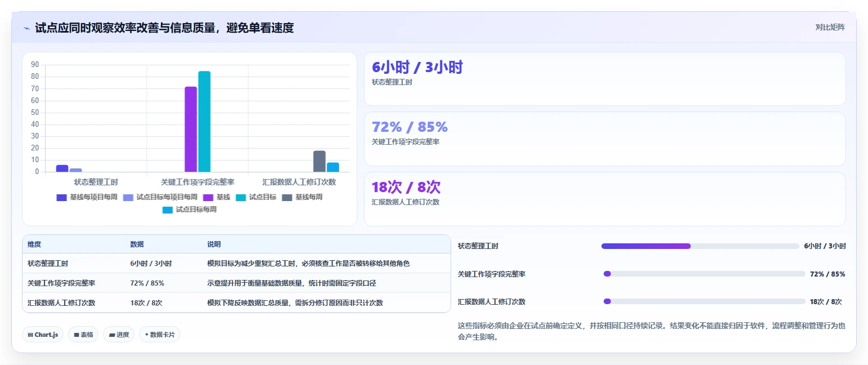Click the 关键工作项字段完整率 progress bar
The width and height of the screenshot is (868, 365).
[x=703, y=274]
